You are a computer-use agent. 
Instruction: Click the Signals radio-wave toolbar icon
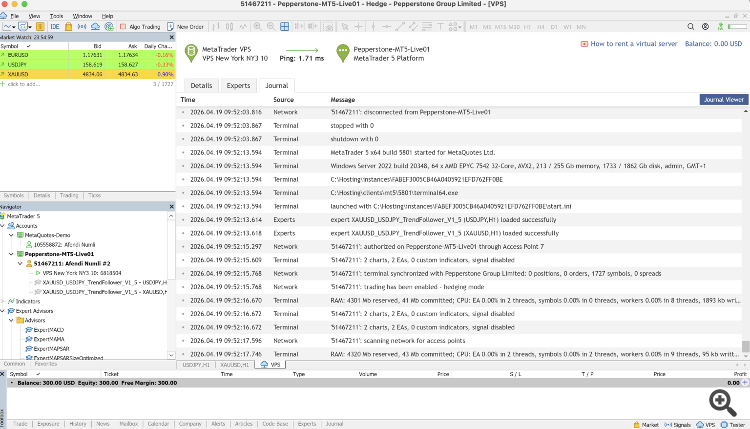(82, 27)
